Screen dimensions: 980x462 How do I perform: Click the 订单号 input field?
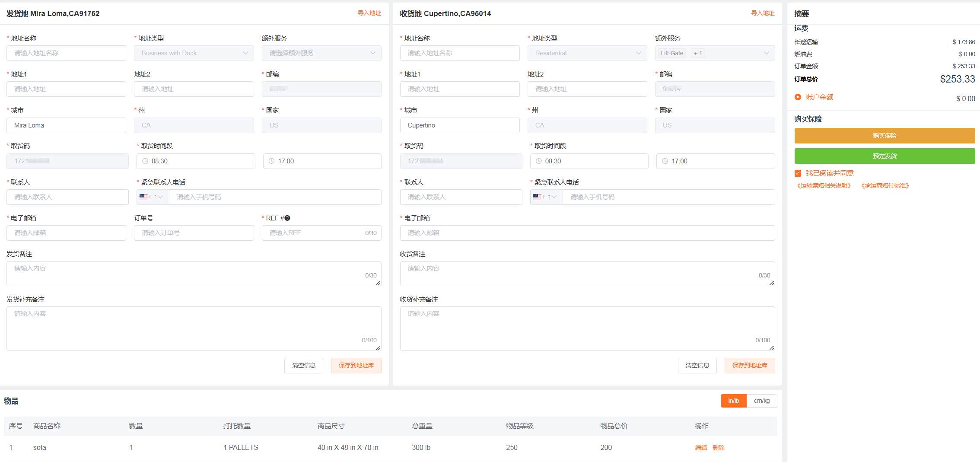point(194,233)
